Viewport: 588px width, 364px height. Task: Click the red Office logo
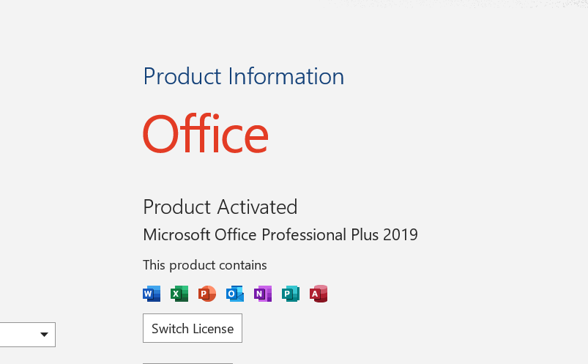pos(206,133)
